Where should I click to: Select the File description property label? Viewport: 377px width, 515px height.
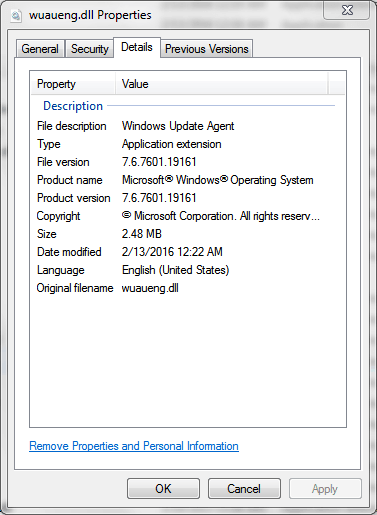72,126
